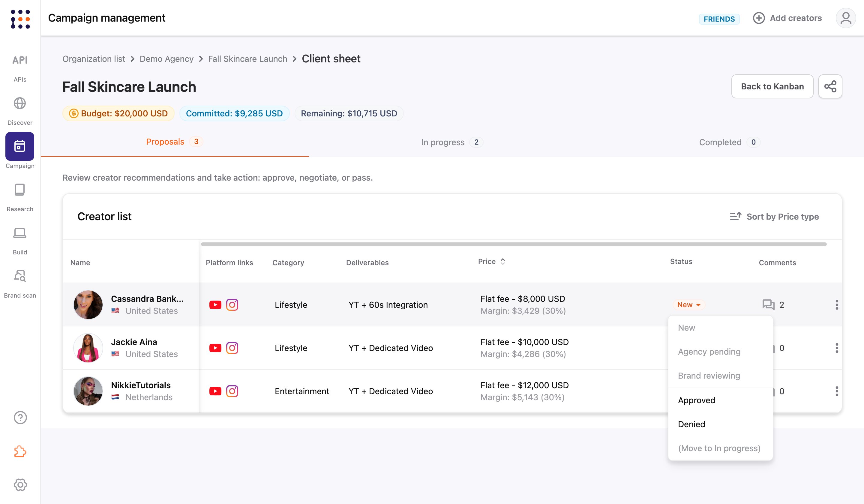Open the Sort by Price type control
The image size is (864, 504).
point(774,216)
